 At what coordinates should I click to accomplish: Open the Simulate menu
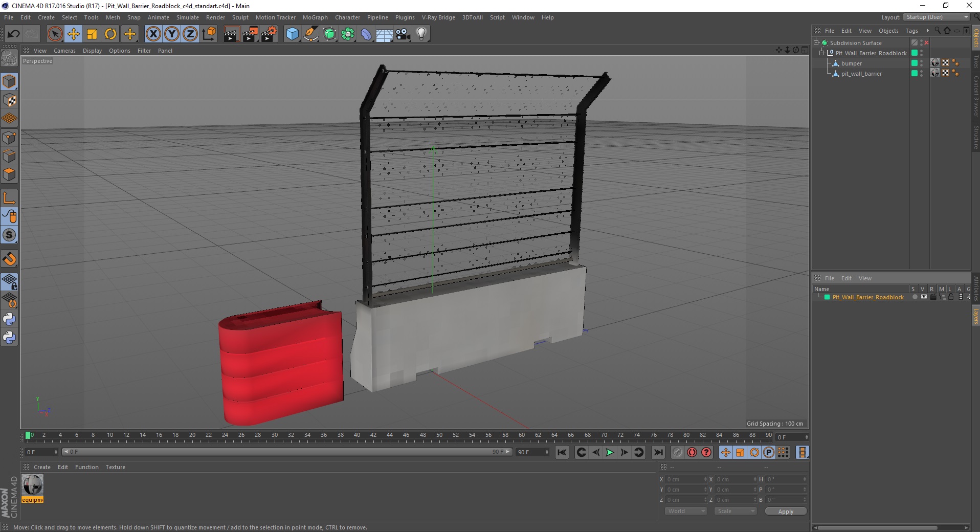coord(187,17)
